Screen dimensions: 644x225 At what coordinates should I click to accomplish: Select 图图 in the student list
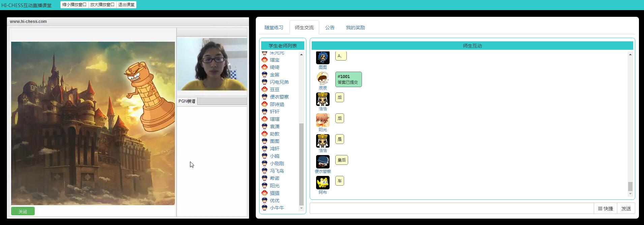click(x=275, y=141)
